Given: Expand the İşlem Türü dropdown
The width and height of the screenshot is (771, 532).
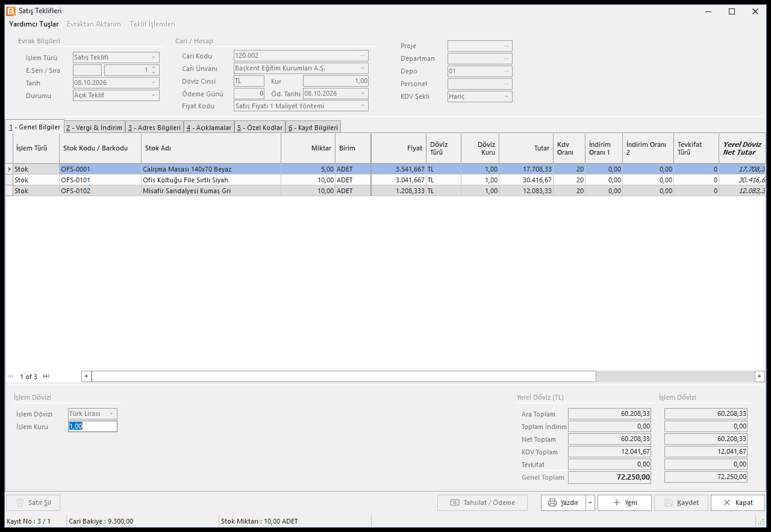Looking at the screenshot, I should pyautogui.click(x=154, y=57).
